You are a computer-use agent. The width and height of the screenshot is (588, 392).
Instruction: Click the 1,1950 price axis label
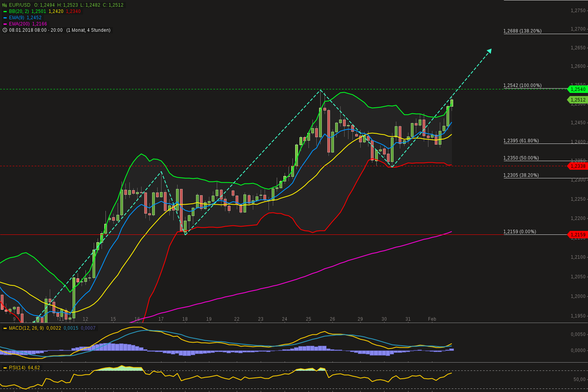(x=578, y=316)
